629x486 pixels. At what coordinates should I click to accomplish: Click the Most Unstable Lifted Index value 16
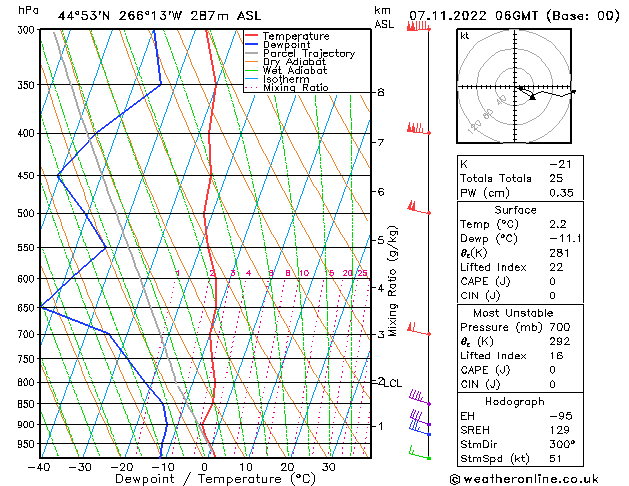coord(556,356)
